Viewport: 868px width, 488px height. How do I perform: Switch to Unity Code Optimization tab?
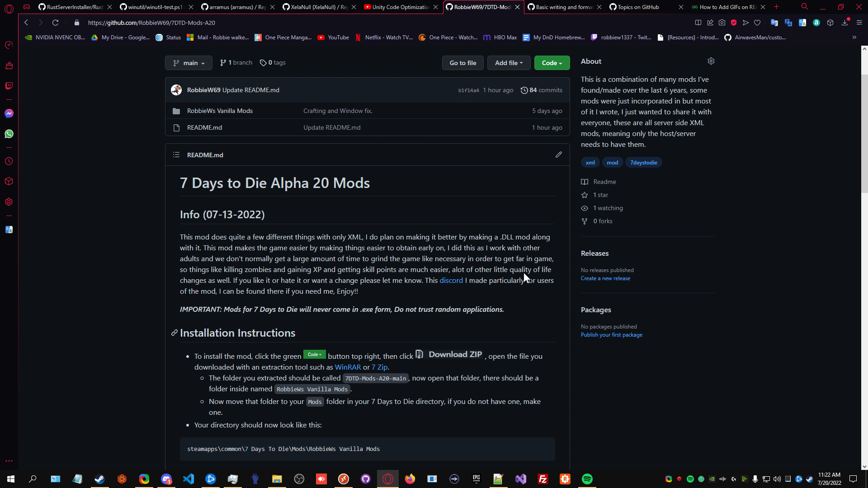point(398,7)
